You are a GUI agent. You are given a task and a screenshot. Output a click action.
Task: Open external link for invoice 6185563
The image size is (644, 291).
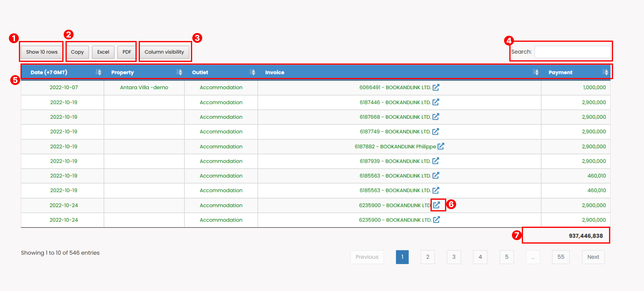(x=436, y=175)
